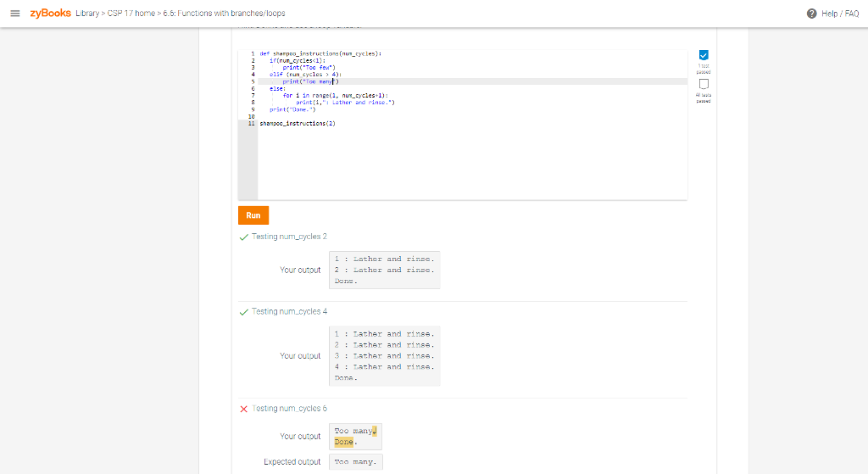The height and width of the screenshot is (474, 868).
Task: Click code line 1 def shampoo_instructions
Action: pos(320,53)
